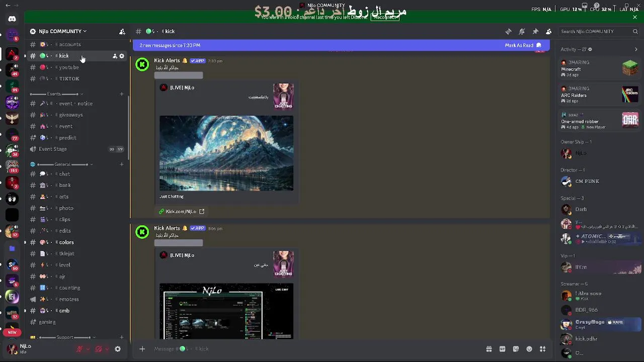This screenshot has width=644, height=362.
Task: Click the Kick Alerts bot avatar in 7:30 message
Action: (142, 65)
